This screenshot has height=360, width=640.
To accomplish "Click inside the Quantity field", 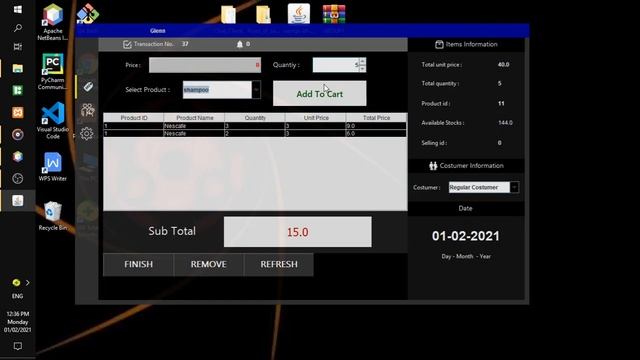I will point(336,65).
